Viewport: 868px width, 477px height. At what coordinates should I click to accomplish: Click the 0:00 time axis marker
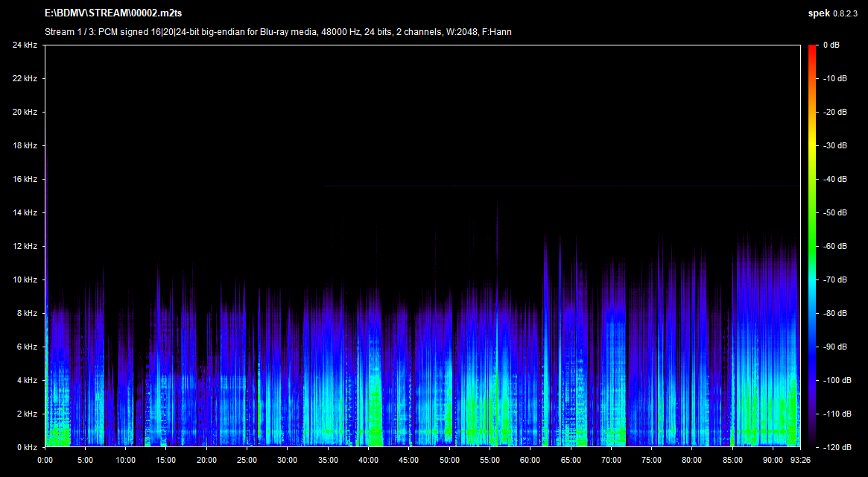(45, 460)
